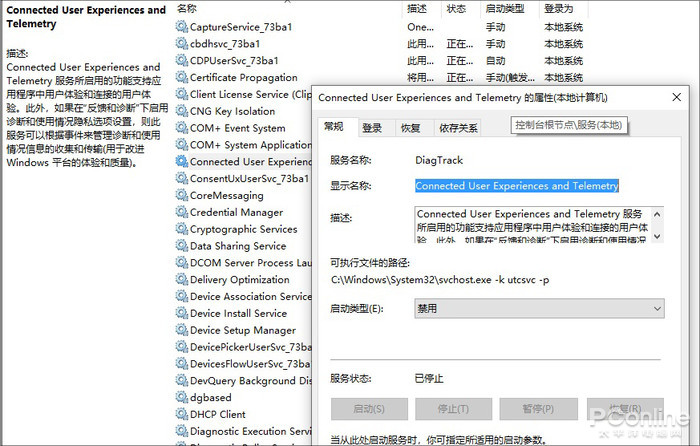
Task: Click the 显示名称 field with highlighted text
Action: [x=517, y=186]
